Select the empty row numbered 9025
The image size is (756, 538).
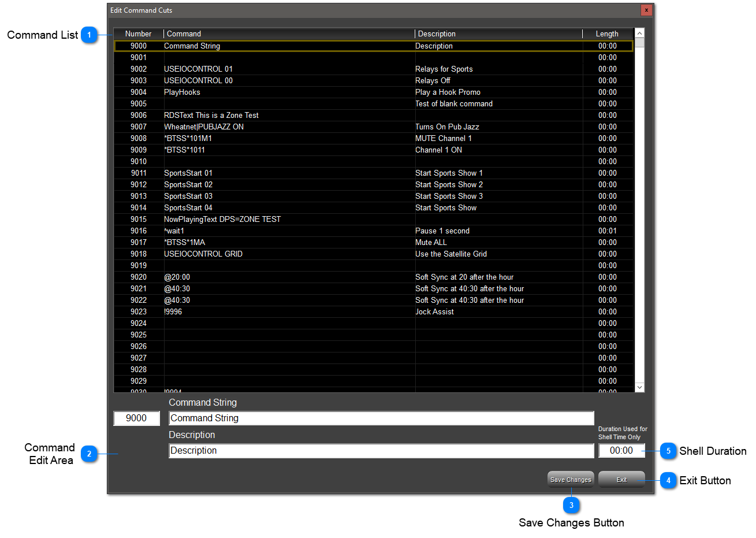coord(374,335)
